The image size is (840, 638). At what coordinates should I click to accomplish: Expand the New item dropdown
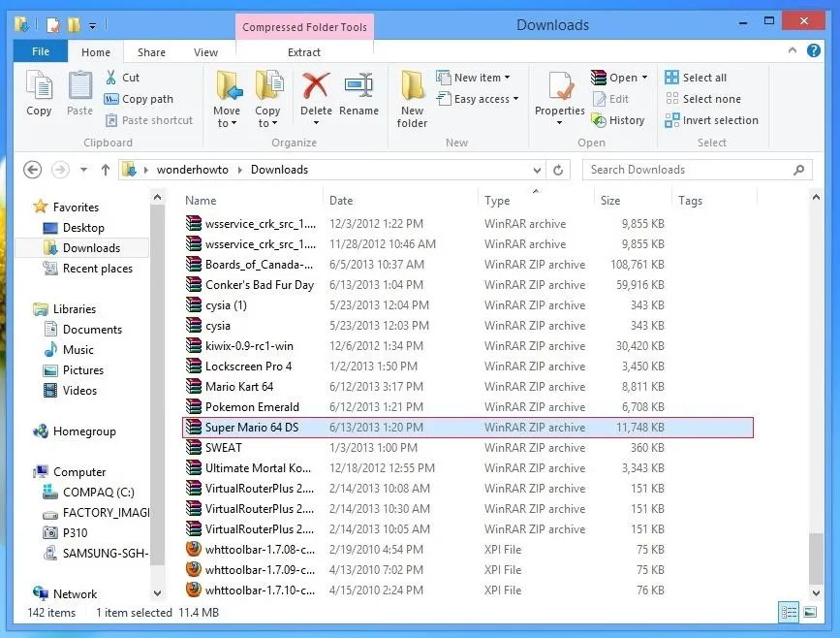(507, 78)
